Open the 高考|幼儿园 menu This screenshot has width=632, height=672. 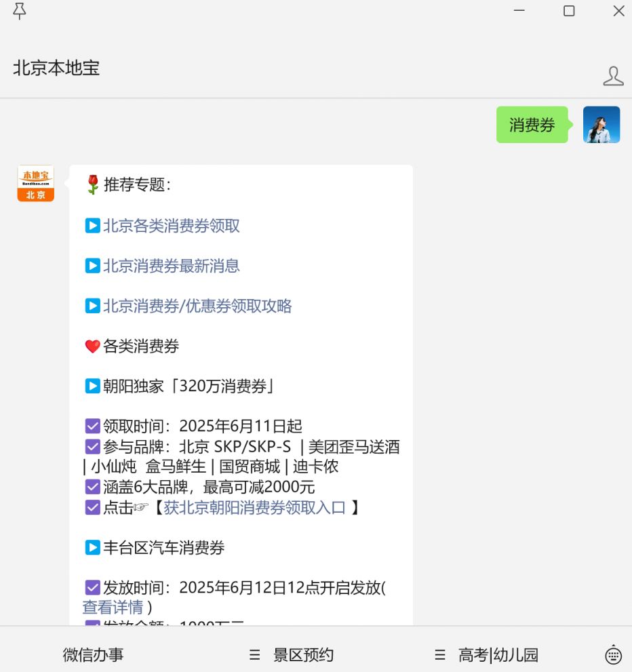498,655
